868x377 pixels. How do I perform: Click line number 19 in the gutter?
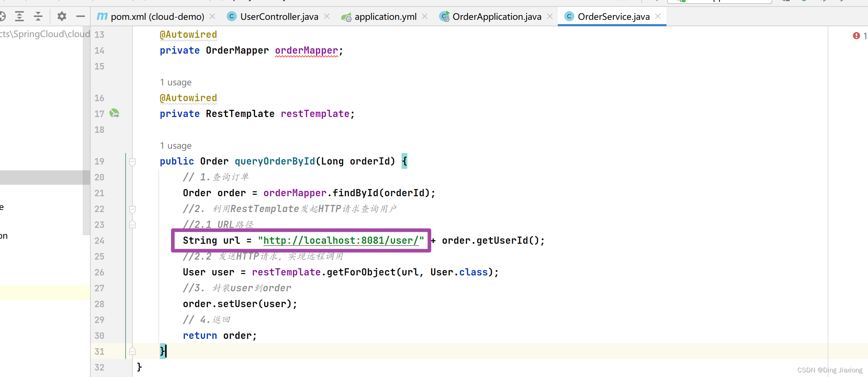tap(99, 161)
